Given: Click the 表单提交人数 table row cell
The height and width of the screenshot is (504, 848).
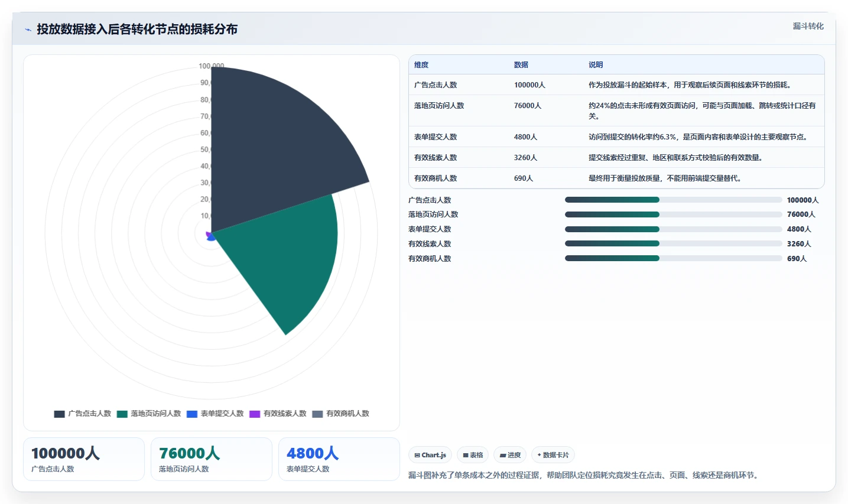Looking at the screenshot, I should pyautogui.click(x=436, y=137).
